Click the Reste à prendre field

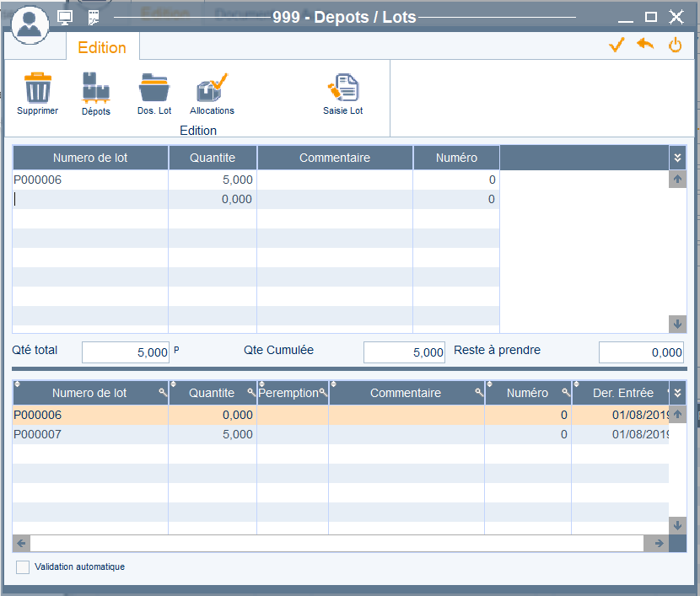[641, 352]
